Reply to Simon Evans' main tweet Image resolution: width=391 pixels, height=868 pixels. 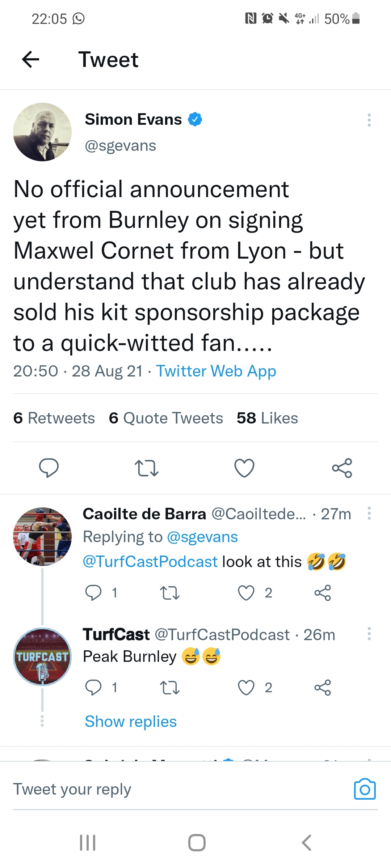[x=49, y=468]
